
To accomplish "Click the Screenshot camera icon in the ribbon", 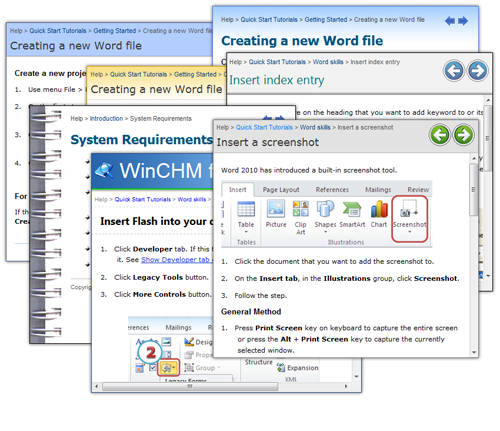I will (409, 209).
